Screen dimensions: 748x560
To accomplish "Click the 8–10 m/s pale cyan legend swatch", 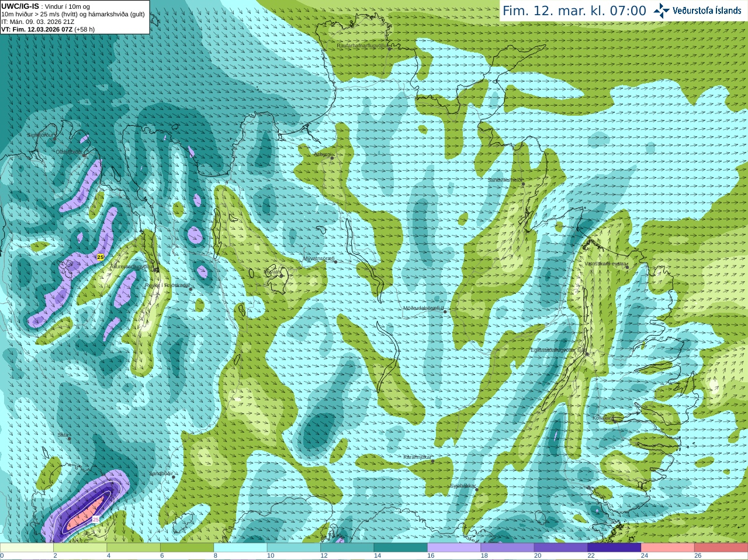I will pyautogui.click(x=240, y=548).
